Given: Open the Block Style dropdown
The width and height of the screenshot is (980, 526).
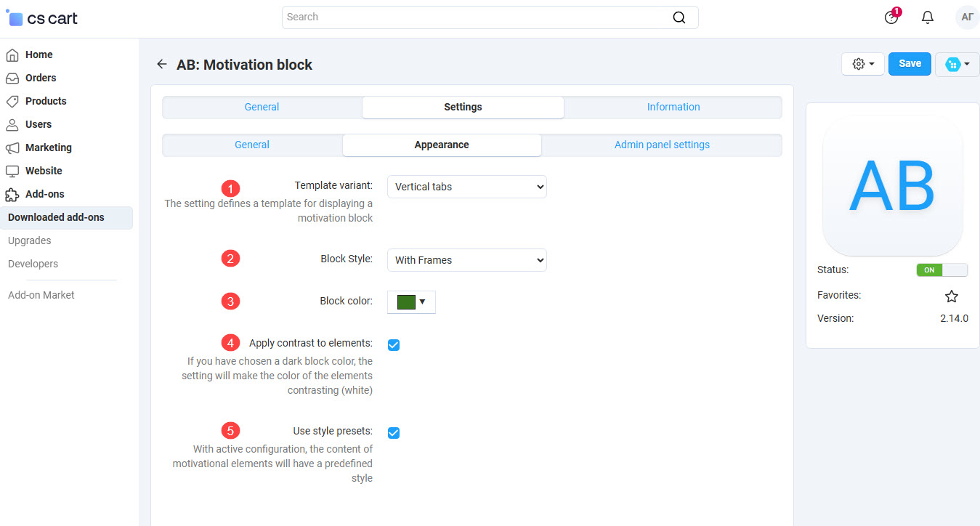Looking at the screenshot, I should point(466,260).
